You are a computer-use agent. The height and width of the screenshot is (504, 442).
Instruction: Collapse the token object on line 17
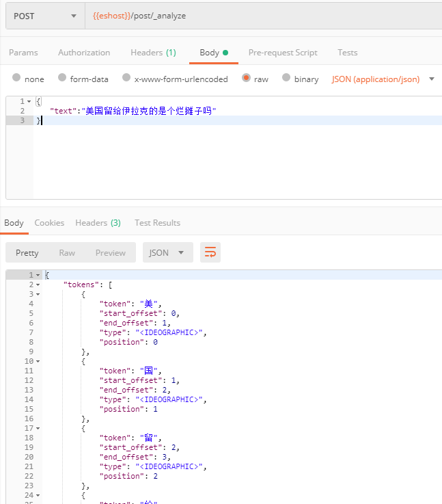pyautogui.click(x=38, y=429)
